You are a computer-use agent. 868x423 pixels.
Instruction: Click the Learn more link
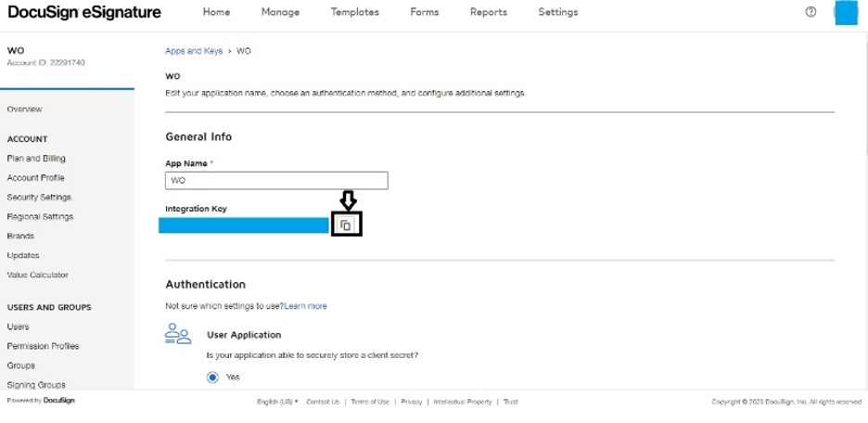306,306
